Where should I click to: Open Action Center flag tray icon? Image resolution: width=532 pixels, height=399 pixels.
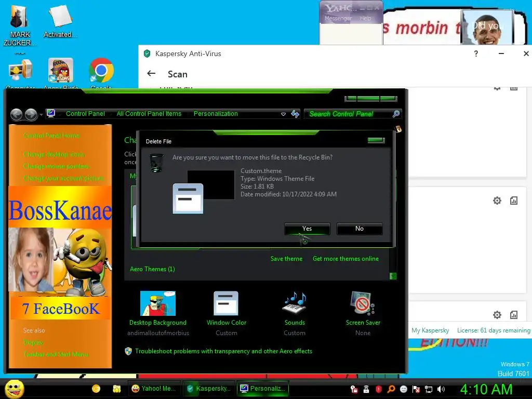coord(416,389)
